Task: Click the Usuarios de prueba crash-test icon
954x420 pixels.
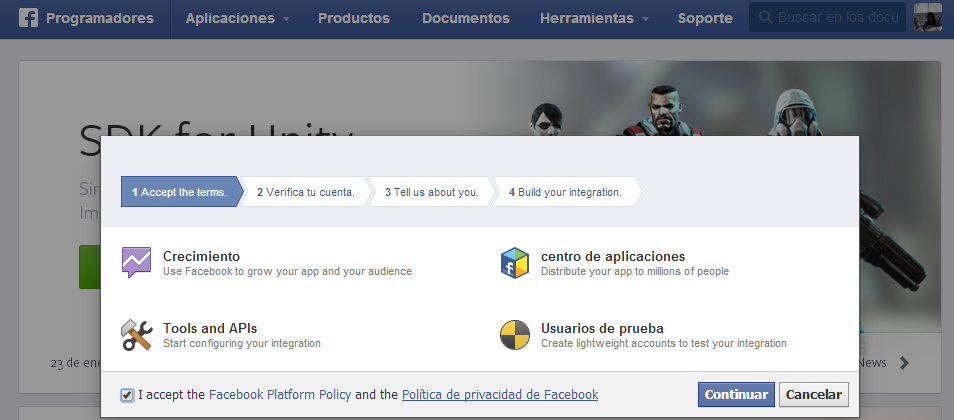Action: 515,335
